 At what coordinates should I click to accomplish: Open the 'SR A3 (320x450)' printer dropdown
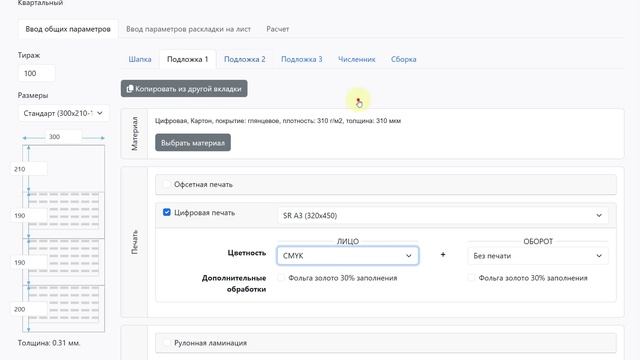[x=443, y=216]
